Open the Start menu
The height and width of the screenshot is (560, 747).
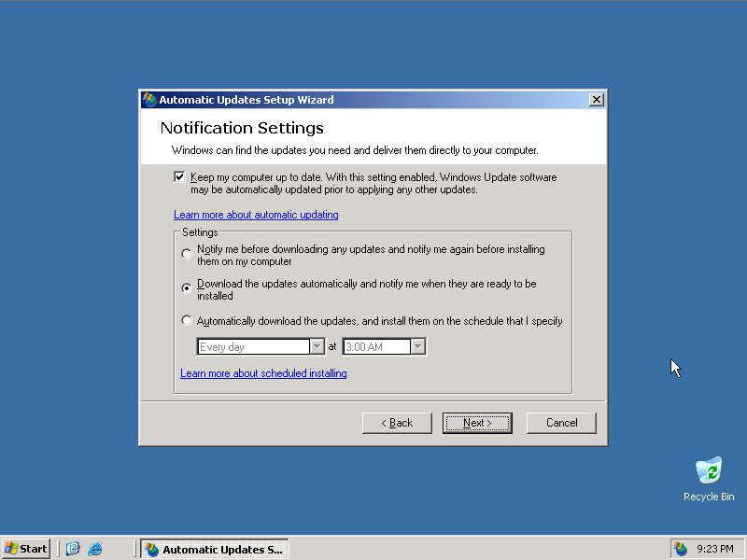(26, 549)
